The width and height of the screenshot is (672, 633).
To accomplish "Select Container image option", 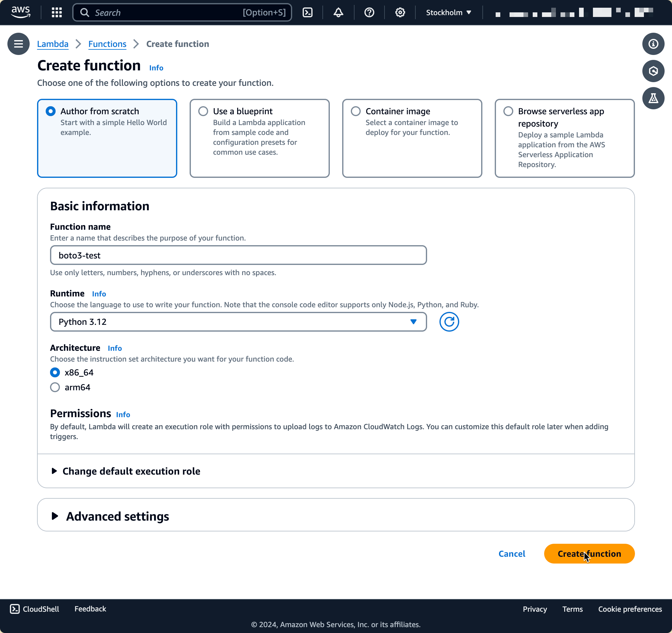I will pyautogui.click(x=412, y=138).
